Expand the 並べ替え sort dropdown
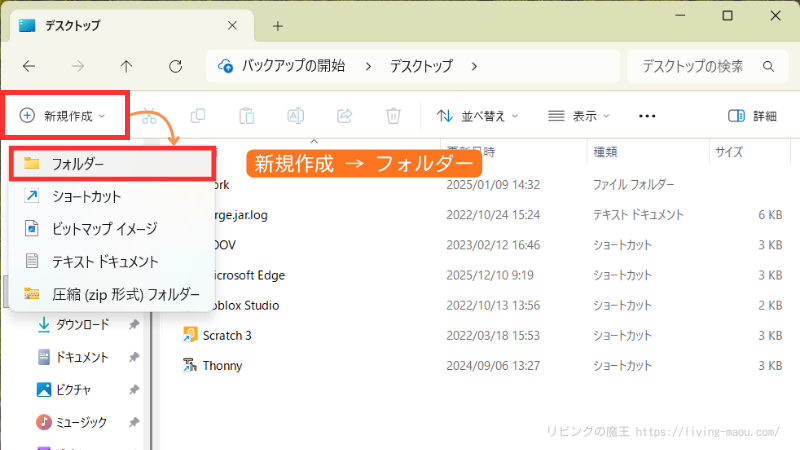This screenshot has height=450, width=800. point(478,116)
